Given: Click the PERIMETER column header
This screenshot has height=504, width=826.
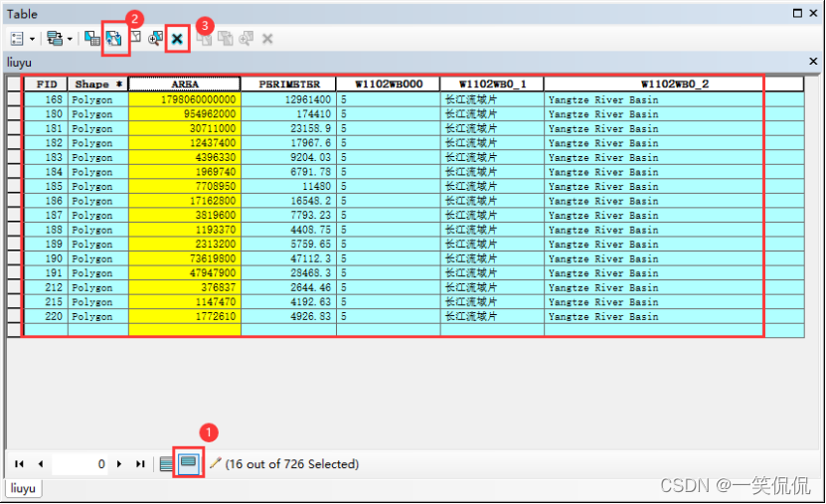Looking at the screenshot, I should [288, 84].
